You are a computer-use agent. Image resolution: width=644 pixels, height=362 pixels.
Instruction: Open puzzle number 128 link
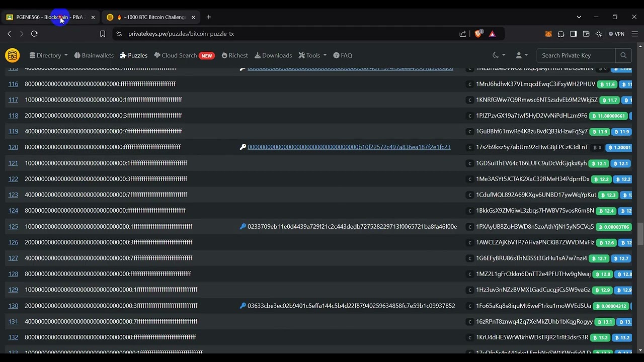(13, 274)
